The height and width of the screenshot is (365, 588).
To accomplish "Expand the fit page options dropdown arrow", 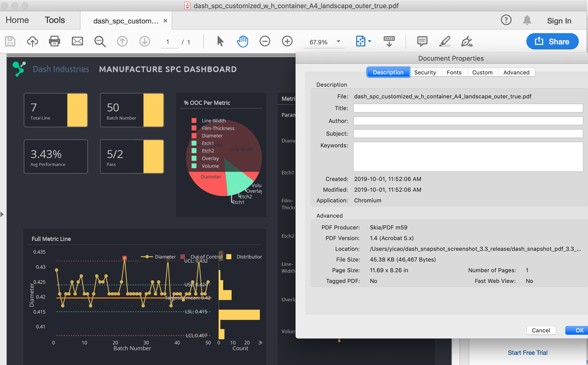I will point(370,41).
